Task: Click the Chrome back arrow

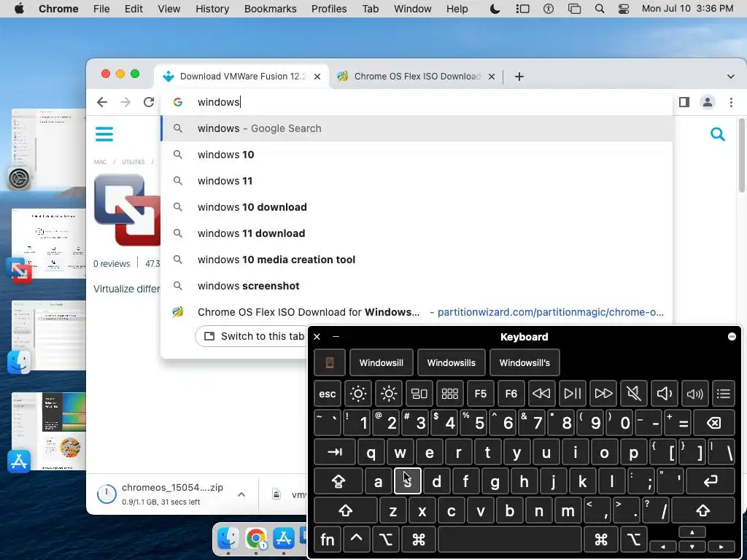Action: (x=102, y=102)
